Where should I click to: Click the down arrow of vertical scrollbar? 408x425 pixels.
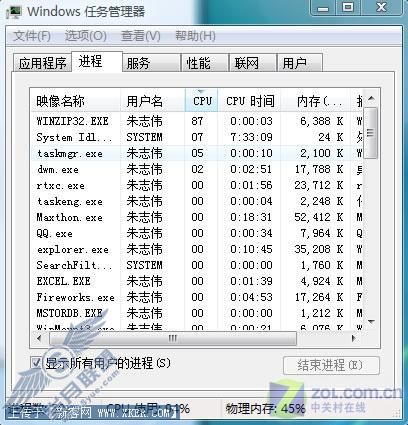click(x=371, y=322)
